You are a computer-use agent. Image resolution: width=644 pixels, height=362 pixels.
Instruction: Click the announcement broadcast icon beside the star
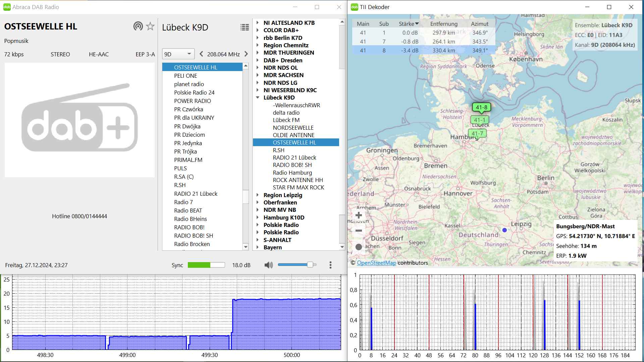click(x=138, y=26)
